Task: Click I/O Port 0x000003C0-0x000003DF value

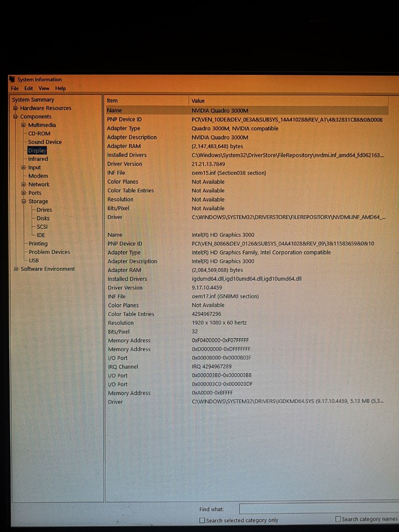Action: [222, 384]
